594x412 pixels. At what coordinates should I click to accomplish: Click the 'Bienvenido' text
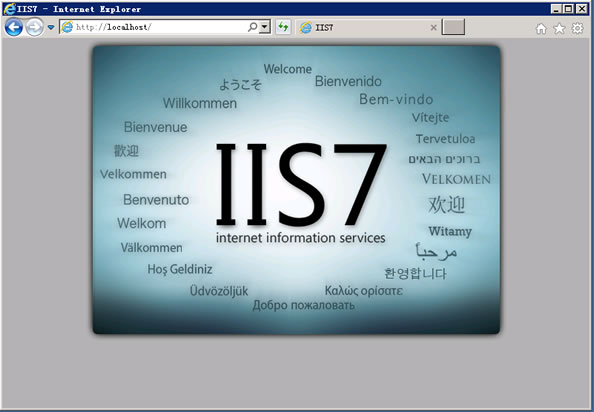(x=348, y=81)
